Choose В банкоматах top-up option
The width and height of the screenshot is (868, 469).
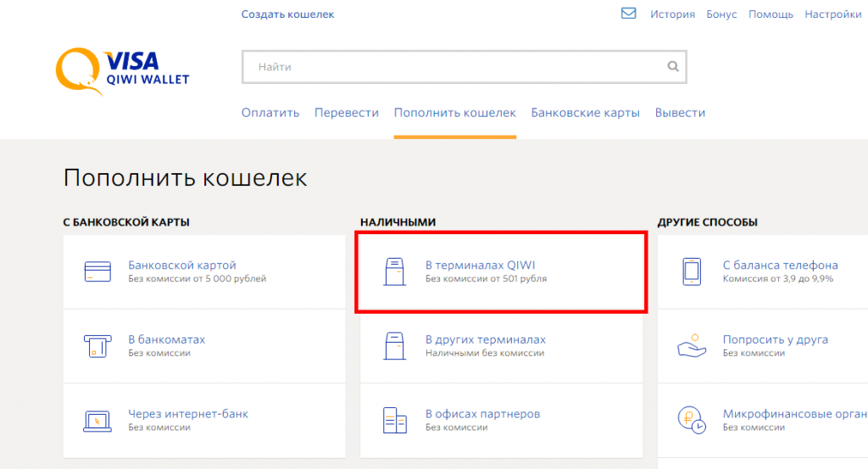[x=204, y=346]
